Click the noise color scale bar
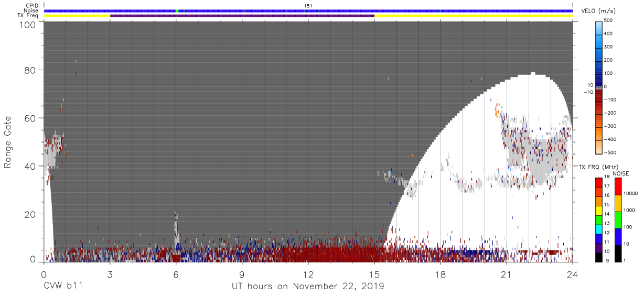Screen dimensions: 644x297 pos(618,220)
